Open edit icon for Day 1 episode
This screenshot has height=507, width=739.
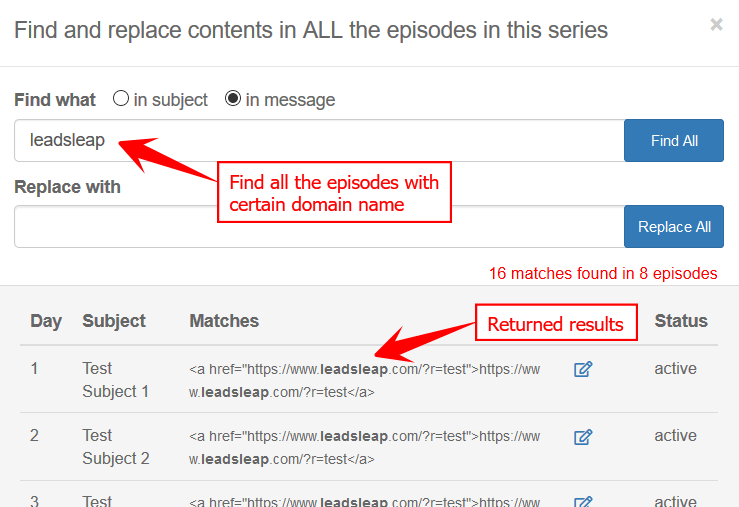(x=583, y=369)
